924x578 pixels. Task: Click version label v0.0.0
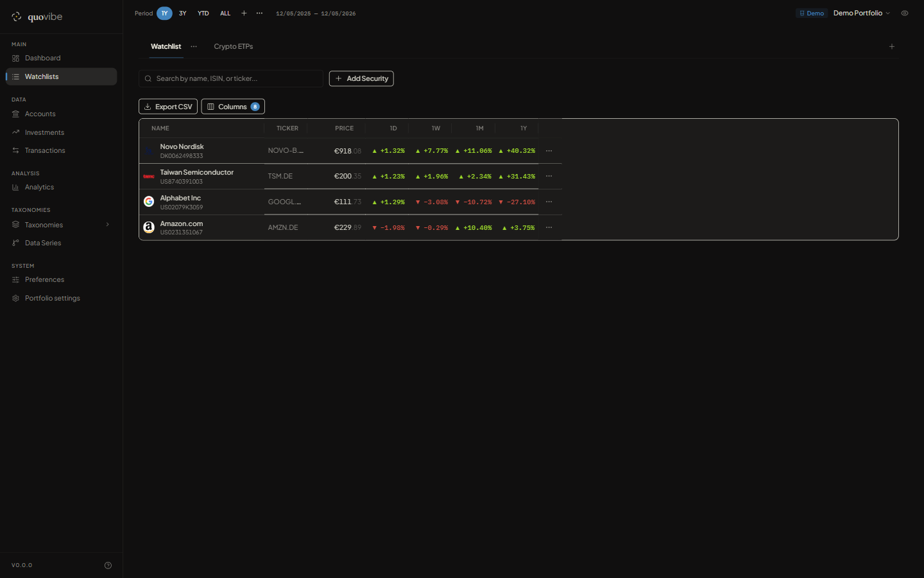[22, 565]
